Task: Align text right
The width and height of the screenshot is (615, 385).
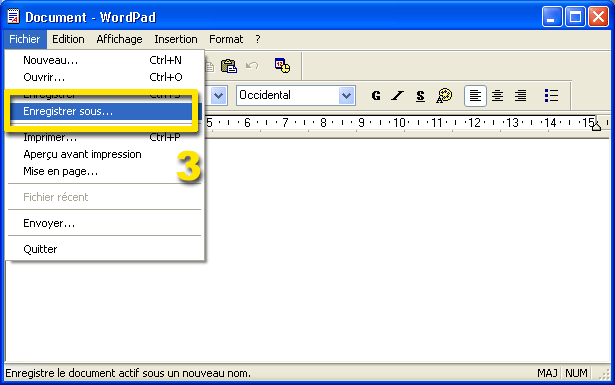Action: [x=520, y=95]
